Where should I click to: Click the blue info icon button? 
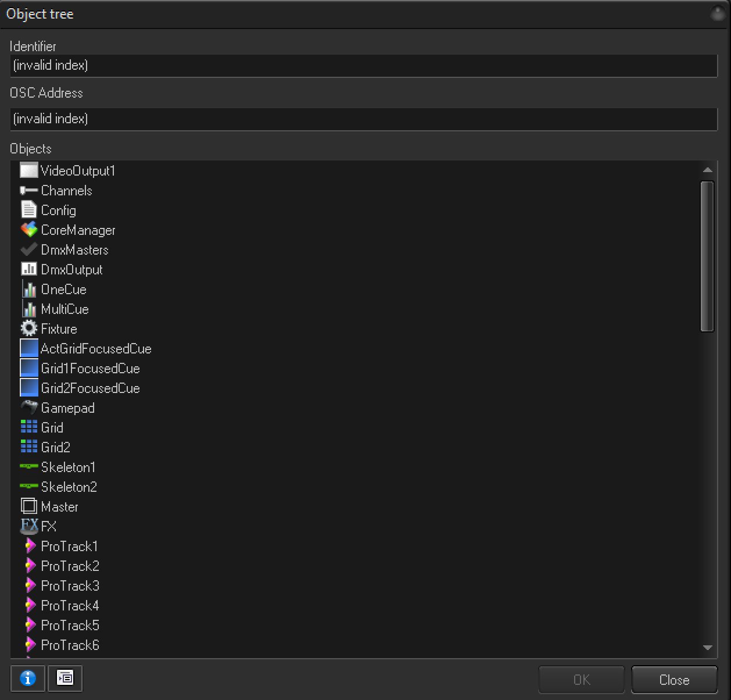pos(28,678)
